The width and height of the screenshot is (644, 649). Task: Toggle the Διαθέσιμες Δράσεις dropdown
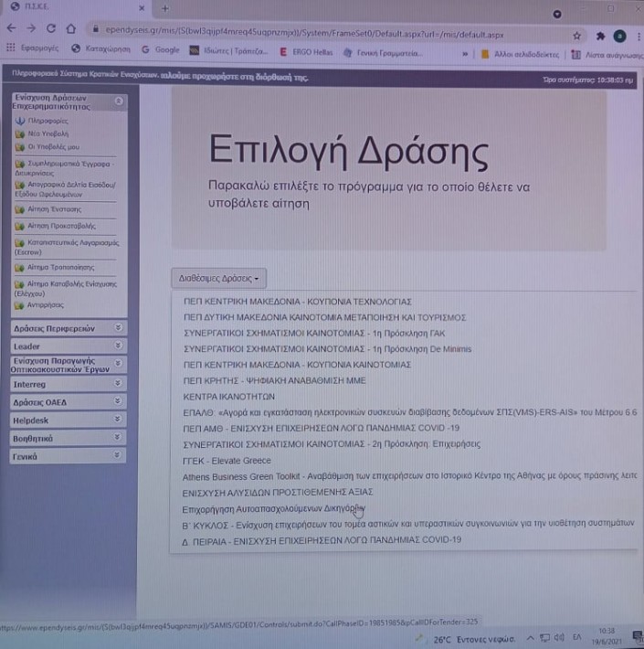pos(219,278)
